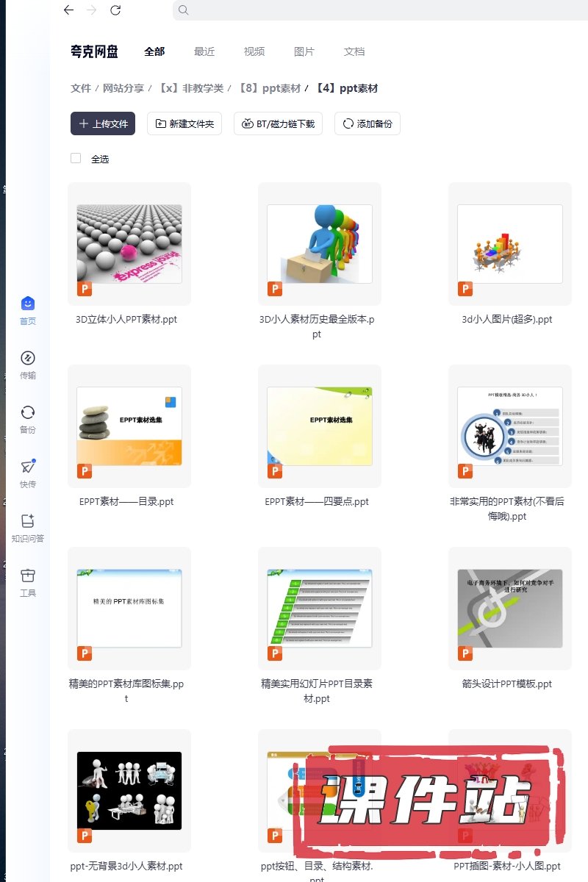
Task: Open the 传输 transfer sidebar icon
Action: (28, 359)
